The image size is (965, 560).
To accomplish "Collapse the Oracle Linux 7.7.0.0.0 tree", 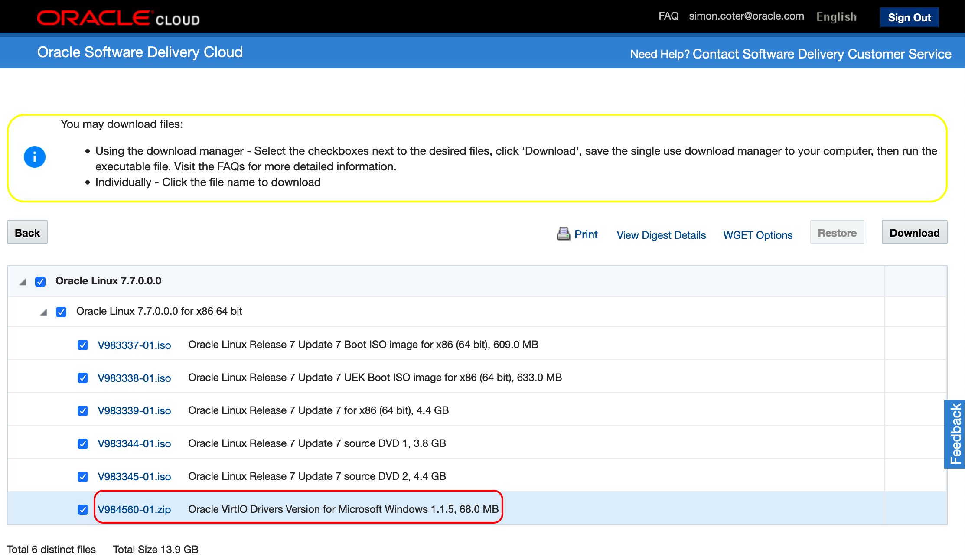I will click(x=23, y=282).
